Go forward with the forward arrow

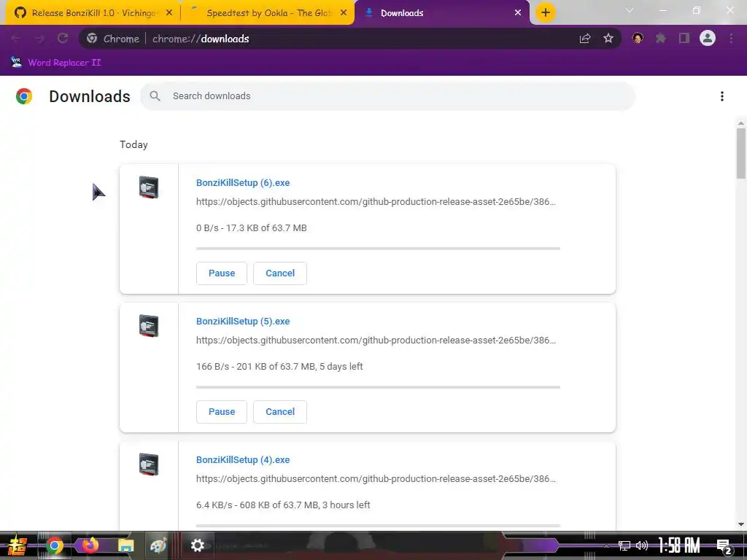point(39,39)
